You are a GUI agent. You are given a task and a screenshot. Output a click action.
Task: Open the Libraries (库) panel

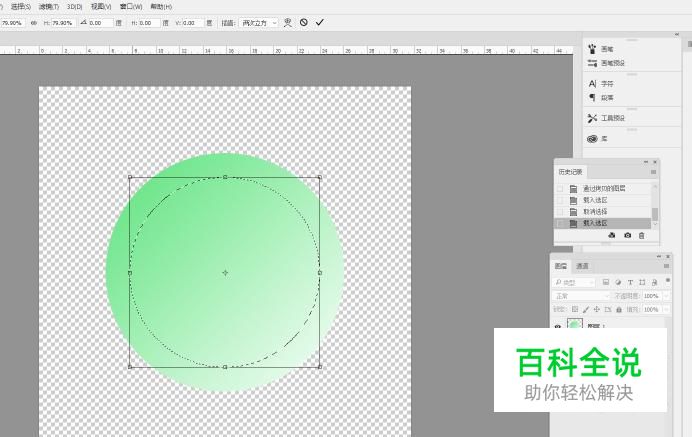[598, 139]
